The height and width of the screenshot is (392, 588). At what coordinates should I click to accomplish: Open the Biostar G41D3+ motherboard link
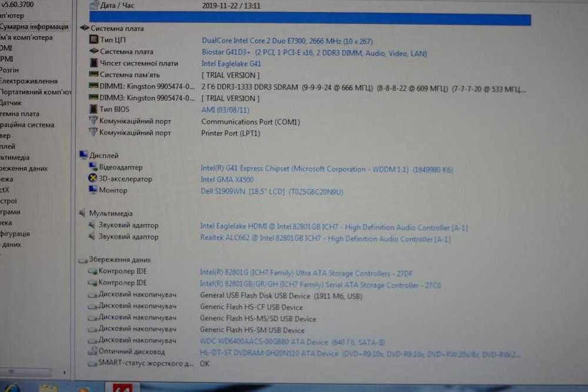[x=314, y=53]
